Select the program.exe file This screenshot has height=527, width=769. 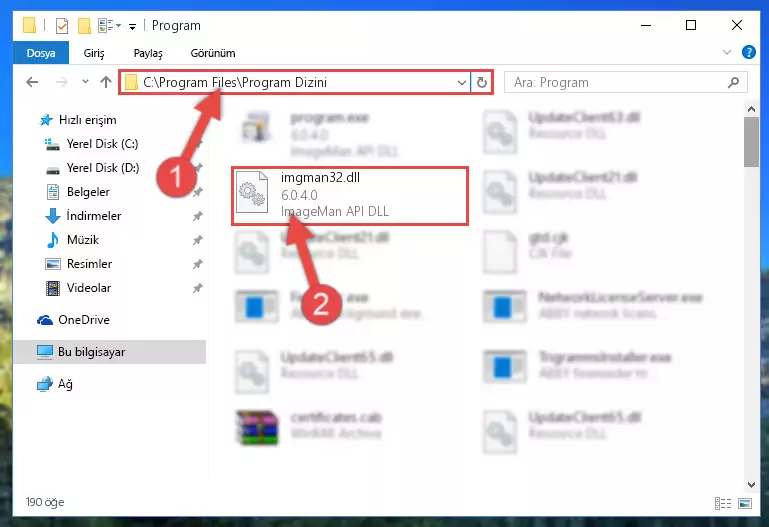pyautogui.click(x=320, y=133)
